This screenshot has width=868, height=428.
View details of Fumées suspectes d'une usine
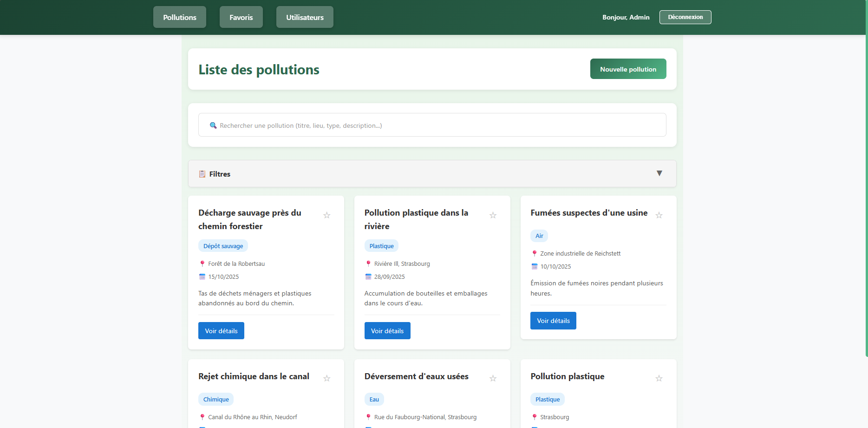[553, 321]
